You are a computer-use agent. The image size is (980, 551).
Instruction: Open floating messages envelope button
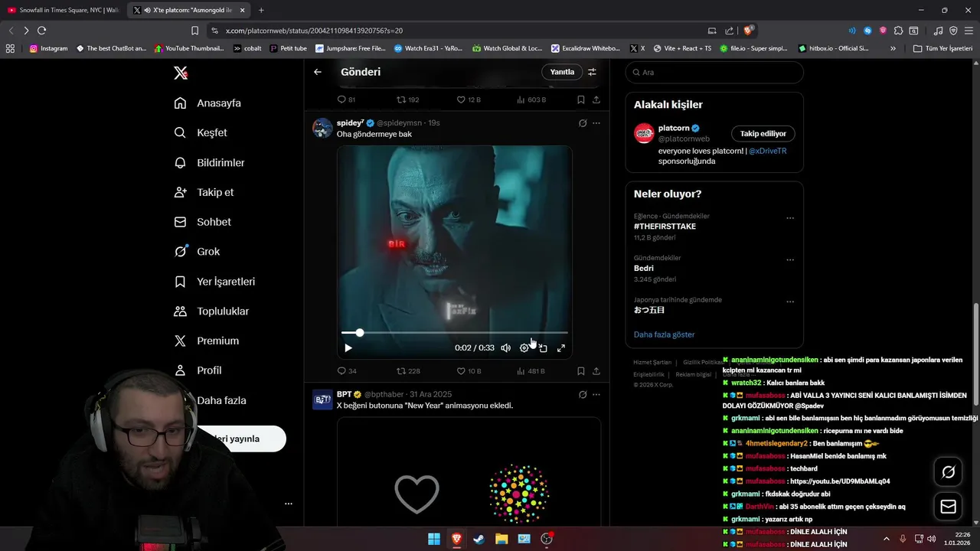point(948,507)
